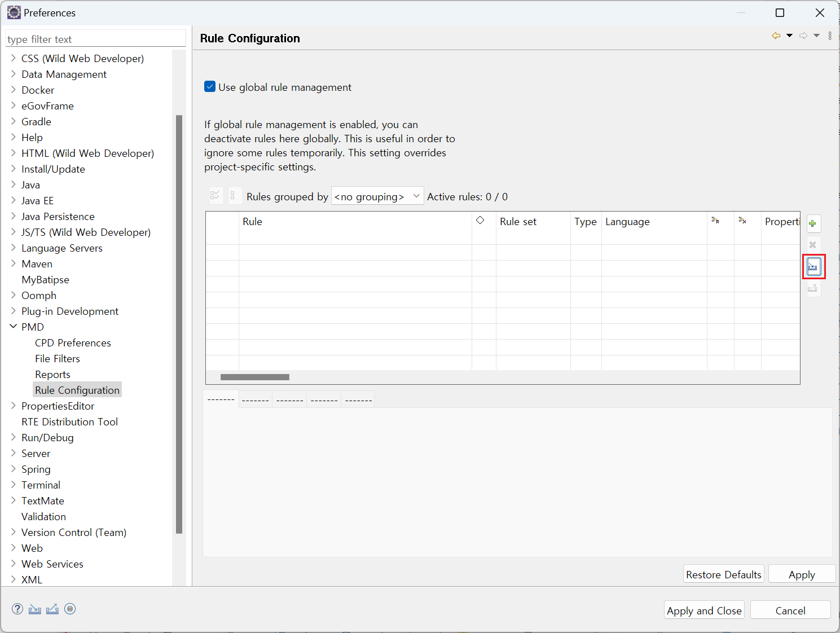Click the priority diamond column header
Image resolution: width=840 pixels, height=633 pixels.
coord(480,221)
